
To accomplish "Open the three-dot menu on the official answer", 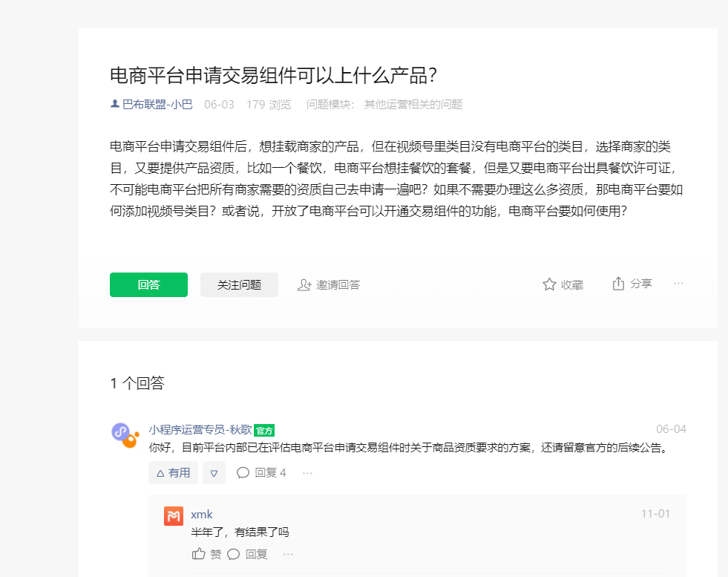I will (x=307, y=473).
